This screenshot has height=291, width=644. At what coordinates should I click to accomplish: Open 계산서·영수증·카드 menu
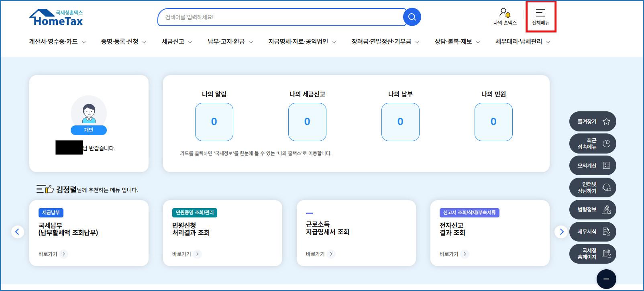53,41
